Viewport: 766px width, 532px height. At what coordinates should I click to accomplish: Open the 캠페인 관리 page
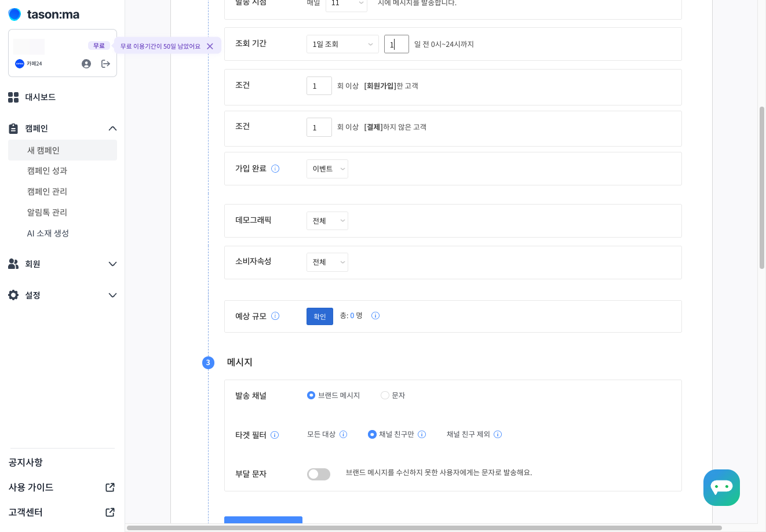click(x=47, y=192)
